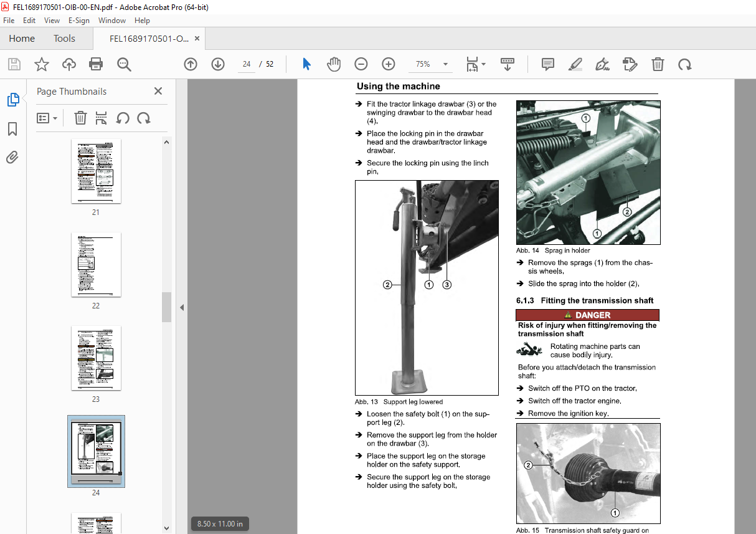Zoom in with plus button
The image size is (756, 534).
tap(389, 64)
